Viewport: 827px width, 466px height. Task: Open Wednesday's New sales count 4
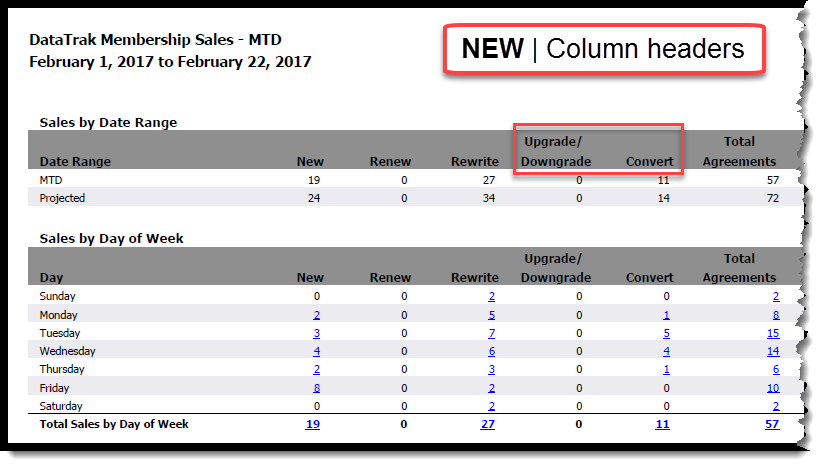click(x=316, y=352)
